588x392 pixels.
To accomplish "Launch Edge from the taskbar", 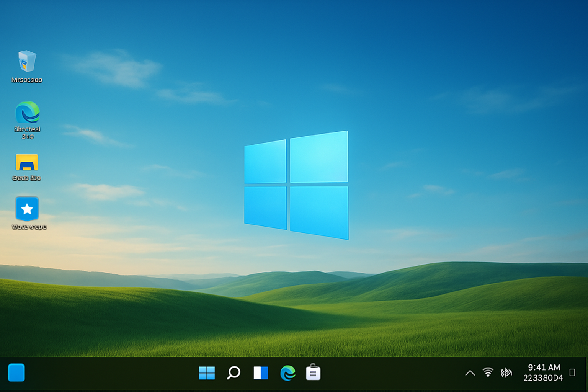I will 288,373.
